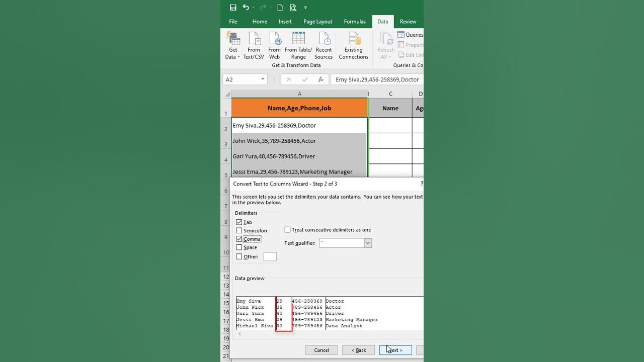This screenshot has height=362, width=644.
Task: Select the Name header cell in column C
Action: pos(390,108)
